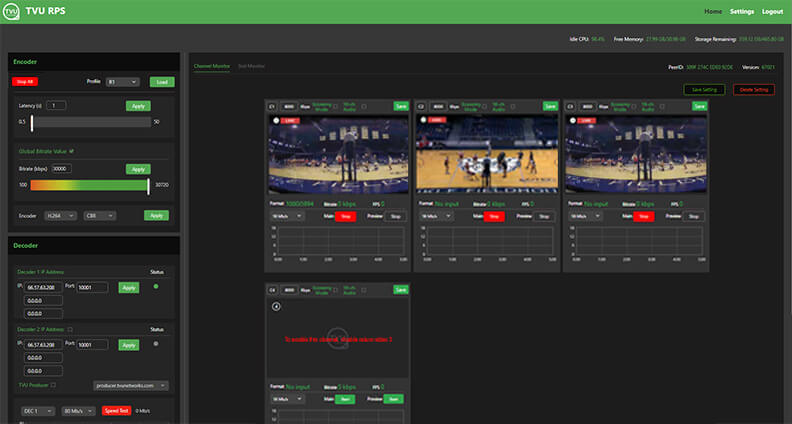Apply the latency setting
The image size is (792, 424).
[x=138, y=106]
